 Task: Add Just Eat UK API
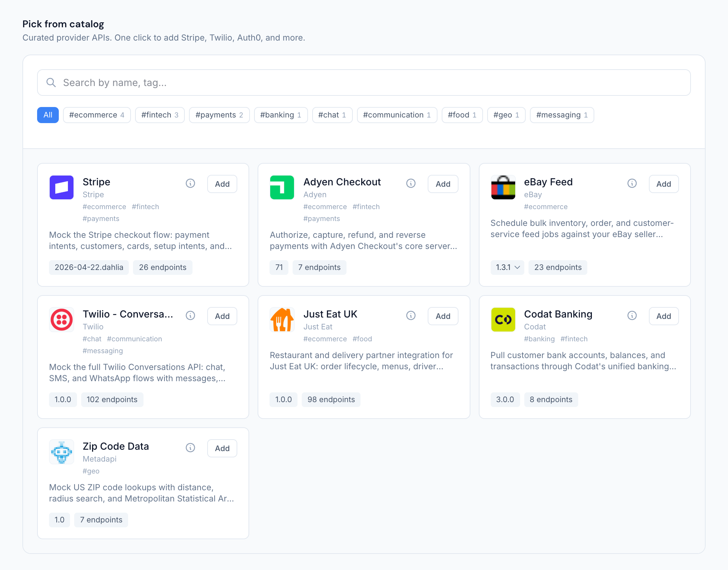443,316
